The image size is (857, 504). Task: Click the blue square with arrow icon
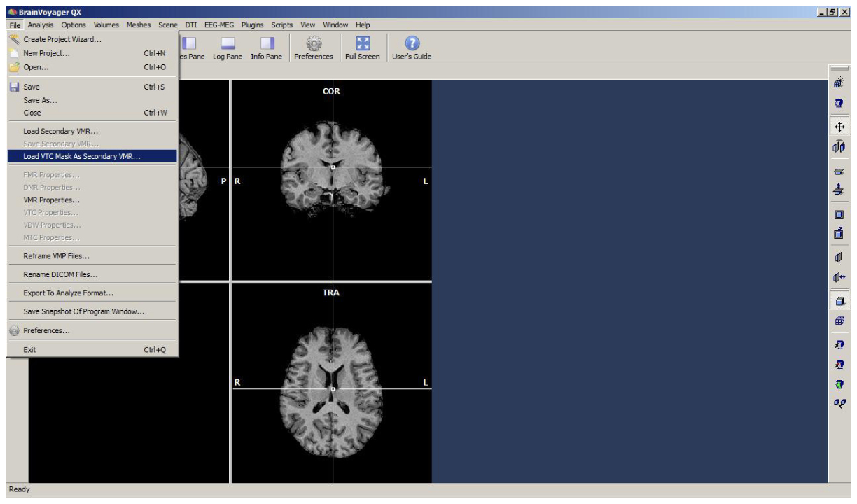click(839, 232)
